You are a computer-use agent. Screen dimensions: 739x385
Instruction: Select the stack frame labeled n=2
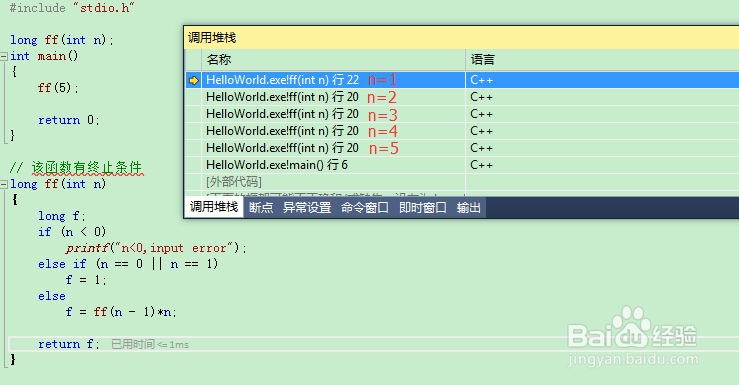click(x=462, y=97)
